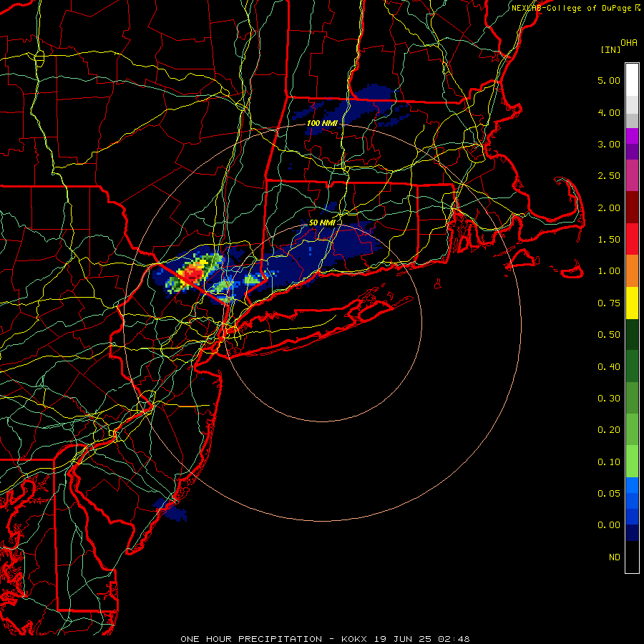This screenshot has width=644, height=644.
Task: Click the ONE HOUR PRECIPITATION KOKX caption
Action: click(325, 639)
